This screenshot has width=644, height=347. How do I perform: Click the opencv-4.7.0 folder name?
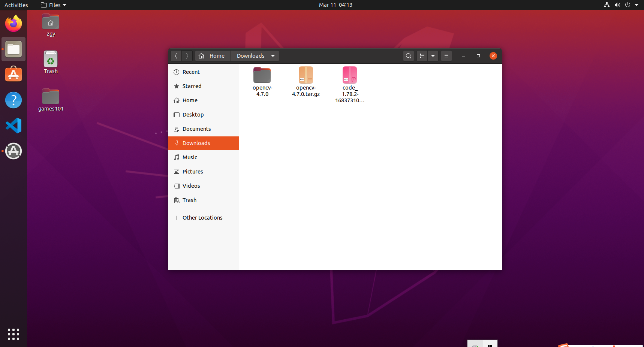pos(262,91)
